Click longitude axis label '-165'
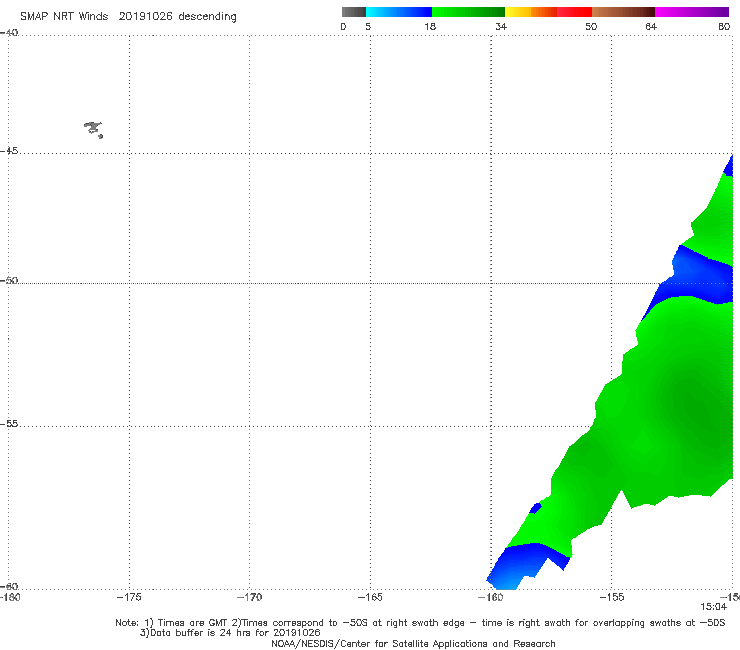 (370, 597)
